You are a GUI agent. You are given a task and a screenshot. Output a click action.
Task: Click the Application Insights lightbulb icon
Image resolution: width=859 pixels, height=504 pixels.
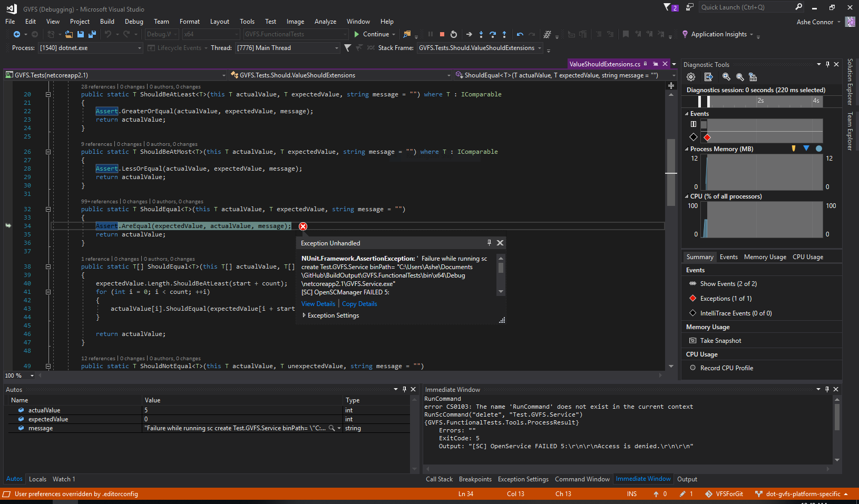pyautogui.click(x=685, y=34)
